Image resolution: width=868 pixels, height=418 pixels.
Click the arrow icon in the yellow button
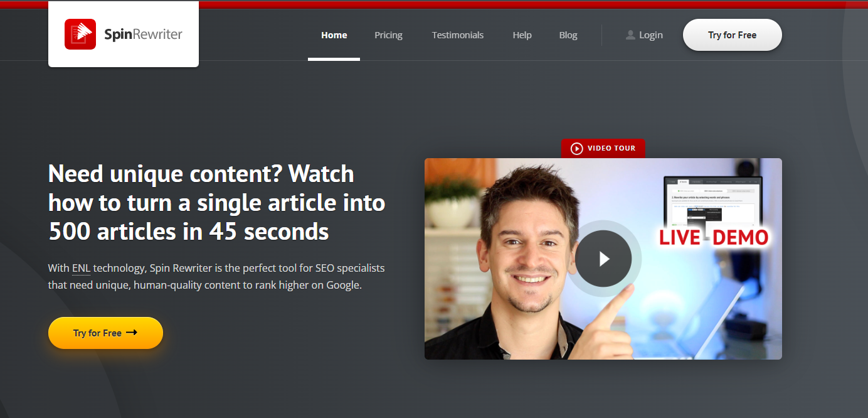click(x=132, y=333)
